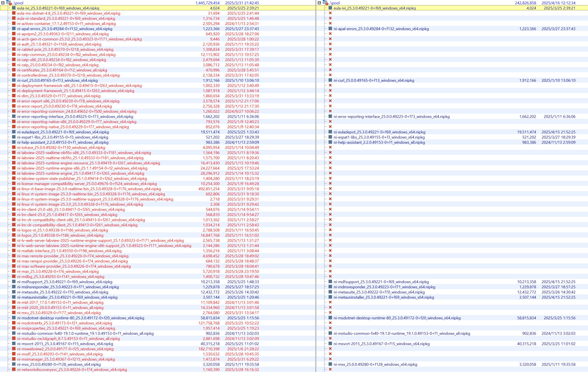Select right pane ni-mdnsresponder package
Image resolution: width=588 pixels, height=372 pixels.
click(384, 287)
